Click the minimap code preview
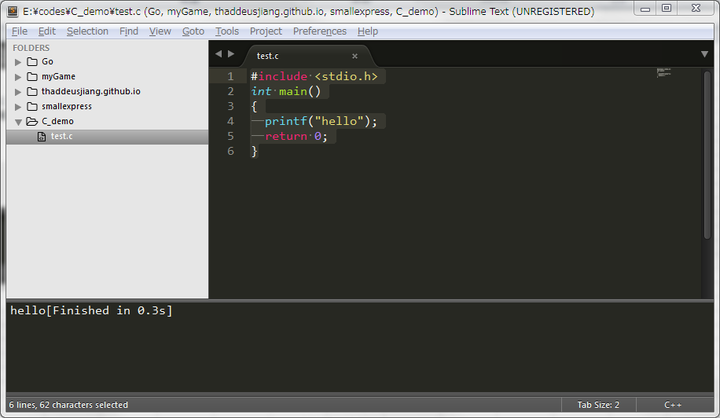Screen dimensions: 720x418 pyautogui.click(x=664, y=73)
